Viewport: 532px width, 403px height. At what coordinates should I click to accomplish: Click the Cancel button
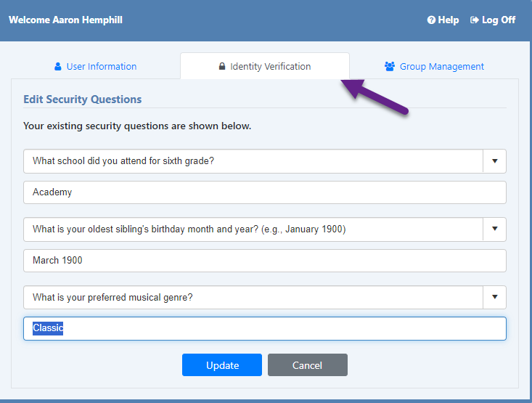pyautogui.click(x=308, y=365)
